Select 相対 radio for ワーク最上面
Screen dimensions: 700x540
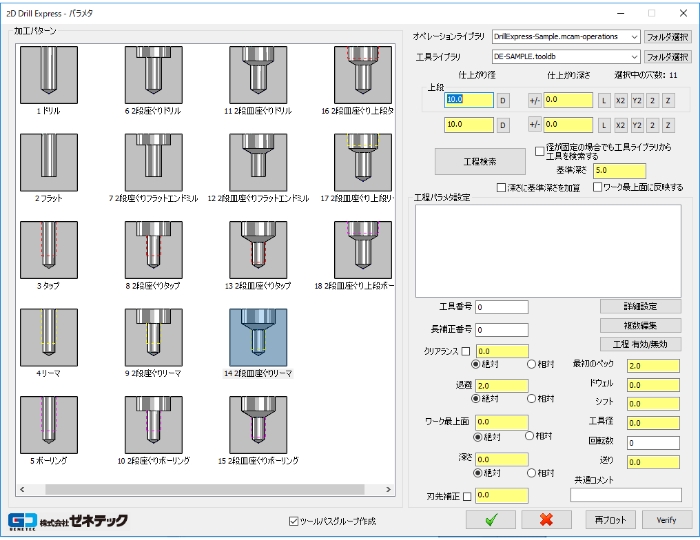tap(529, 436)
